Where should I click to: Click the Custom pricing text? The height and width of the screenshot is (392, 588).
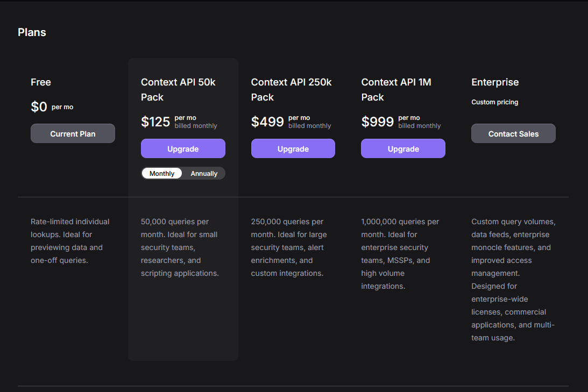click(494, 102)
